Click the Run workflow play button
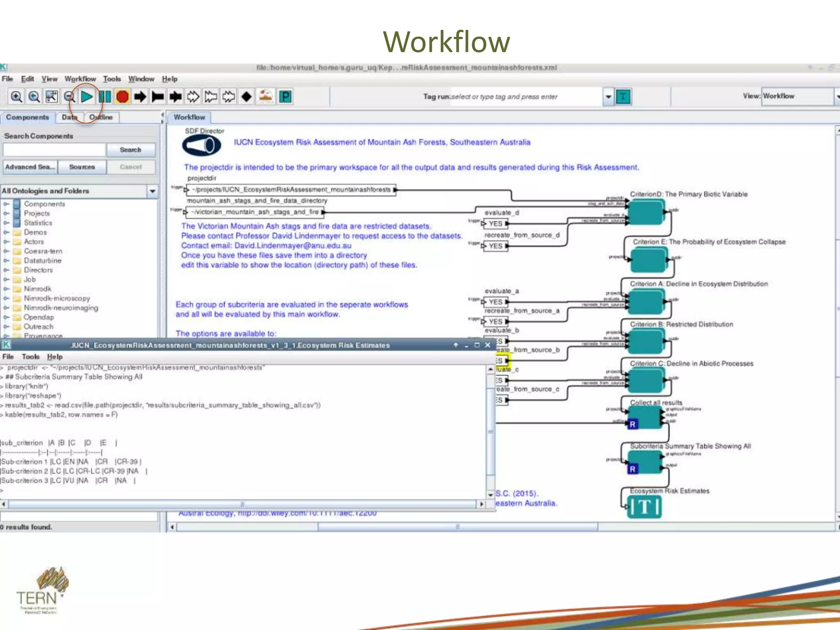The width and height of the screenshot is (840, 630). [87, 97]
